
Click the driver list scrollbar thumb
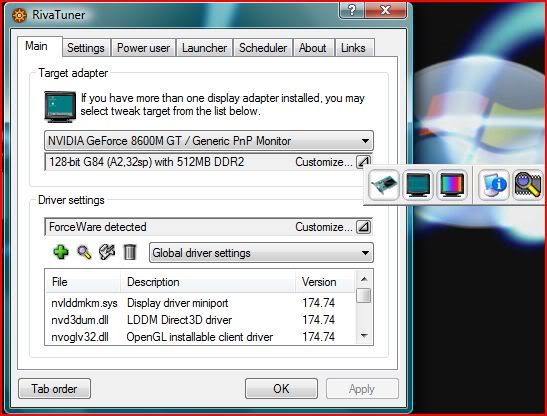point(364,296)
